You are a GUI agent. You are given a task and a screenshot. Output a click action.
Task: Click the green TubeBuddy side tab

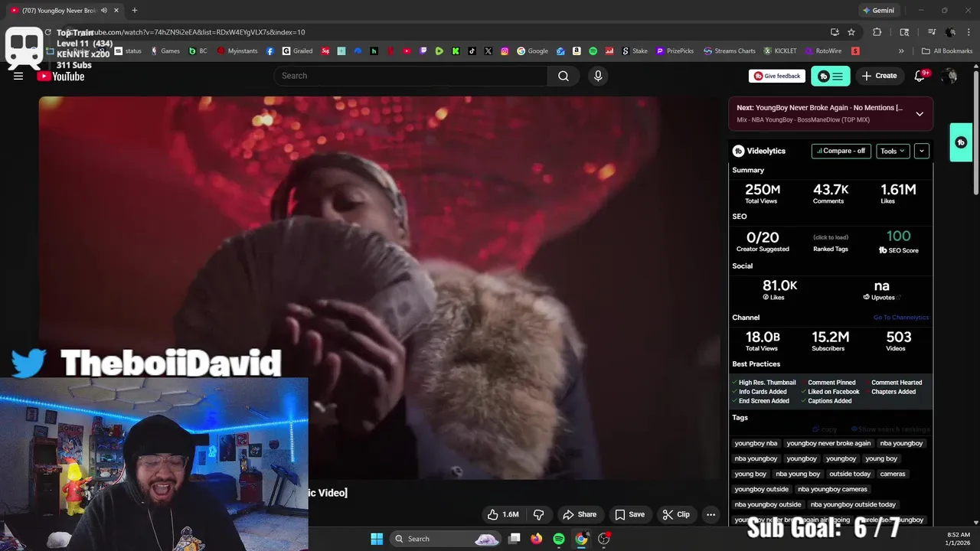click(961, 142)
